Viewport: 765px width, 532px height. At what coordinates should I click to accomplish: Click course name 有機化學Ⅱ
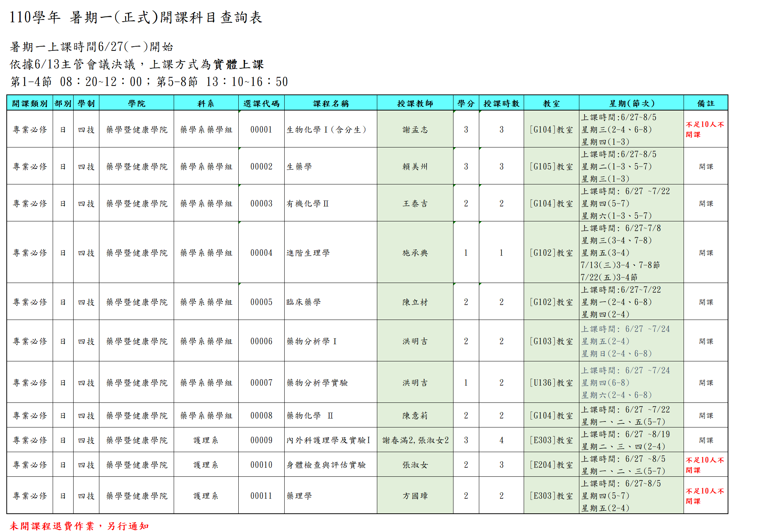[308, 203]
